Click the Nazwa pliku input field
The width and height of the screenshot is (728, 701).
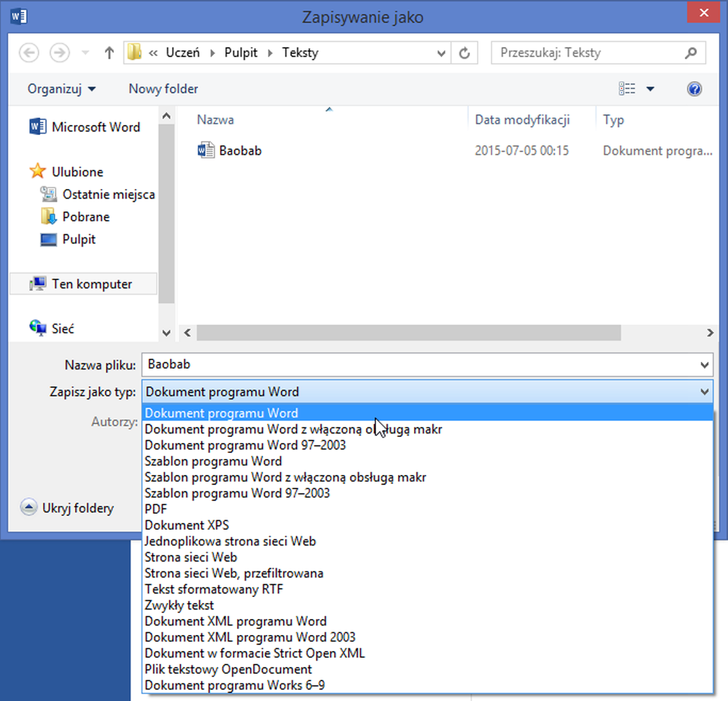click(419, 365)
